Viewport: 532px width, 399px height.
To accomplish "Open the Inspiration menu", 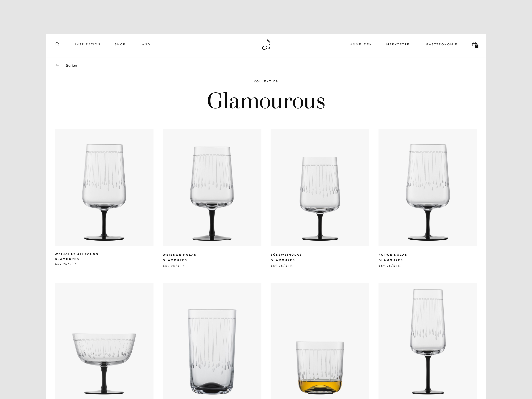I will 88,44.
